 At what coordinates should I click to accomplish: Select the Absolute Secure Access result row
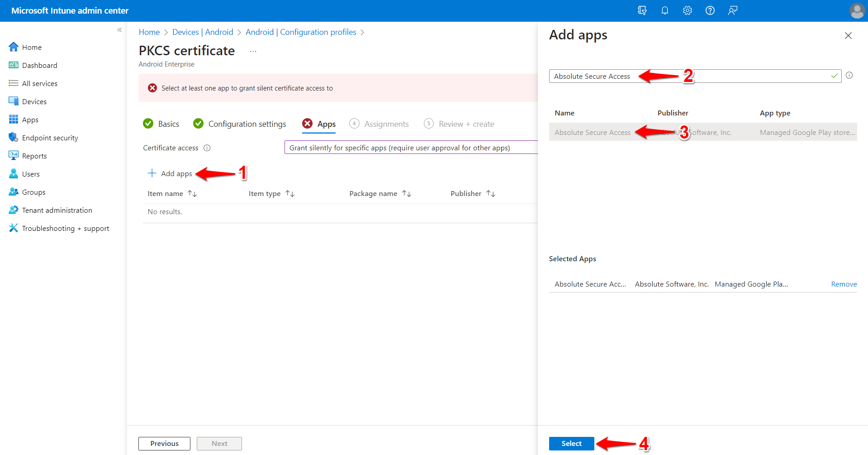tap(593, 132)
